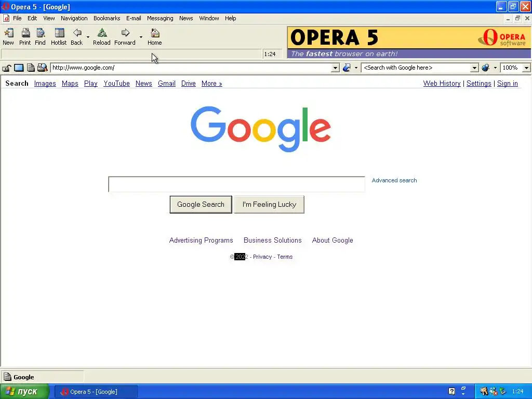
Task: Toggle image loading blue screen icon
Action: click(19, 68)
